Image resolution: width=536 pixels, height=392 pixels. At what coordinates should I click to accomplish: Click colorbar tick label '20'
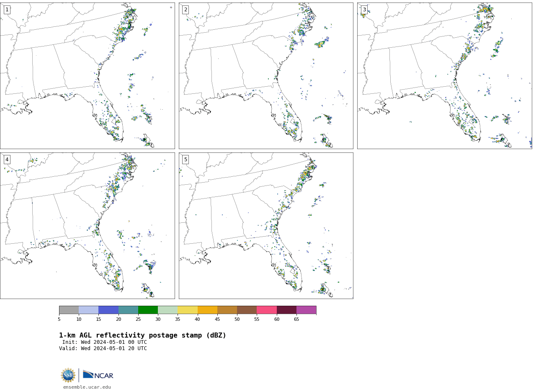pos(119,320)
